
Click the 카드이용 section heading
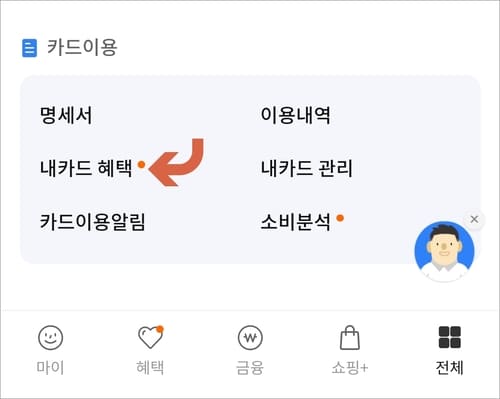tap(82, 47)
